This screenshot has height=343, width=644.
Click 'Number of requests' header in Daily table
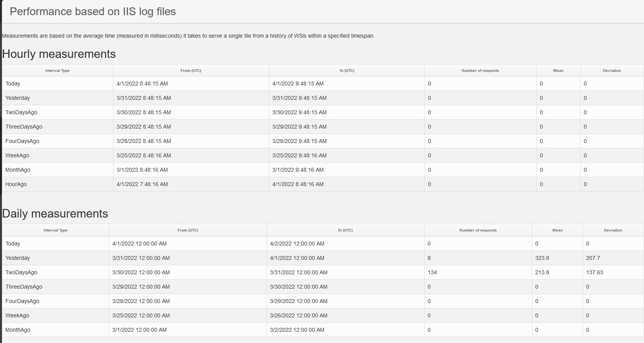[478, 230]
